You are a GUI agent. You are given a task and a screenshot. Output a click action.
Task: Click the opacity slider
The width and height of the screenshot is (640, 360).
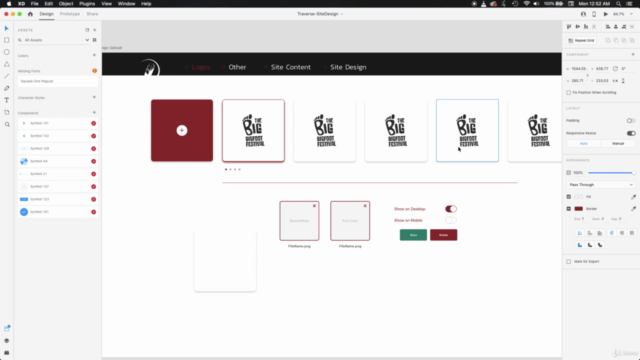pyautogui.click(x=611, y=173)
